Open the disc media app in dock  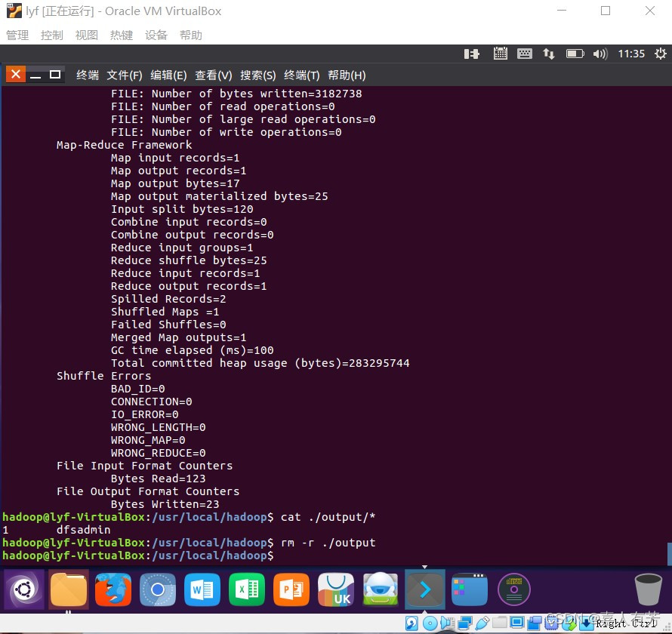(514, 590)
